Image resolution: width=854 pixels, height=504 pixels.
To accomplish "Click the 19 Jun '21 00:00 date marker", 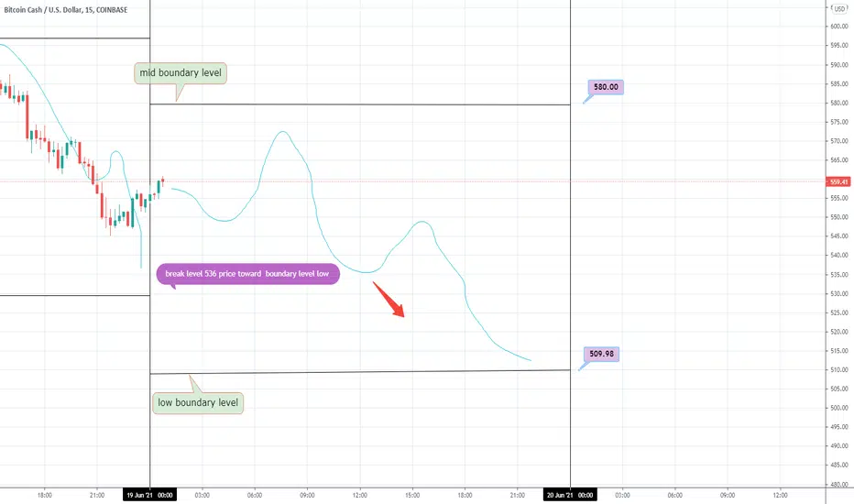I will [x=149, y=495].
